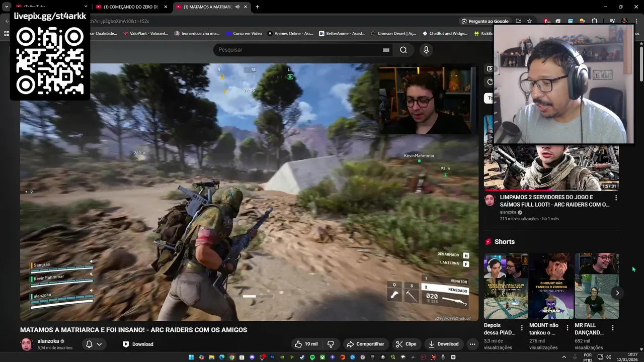This screenshot has width=644, height=362.
Task: Open alanzoka's channel avatar below the video
Action: coord(27,344)
